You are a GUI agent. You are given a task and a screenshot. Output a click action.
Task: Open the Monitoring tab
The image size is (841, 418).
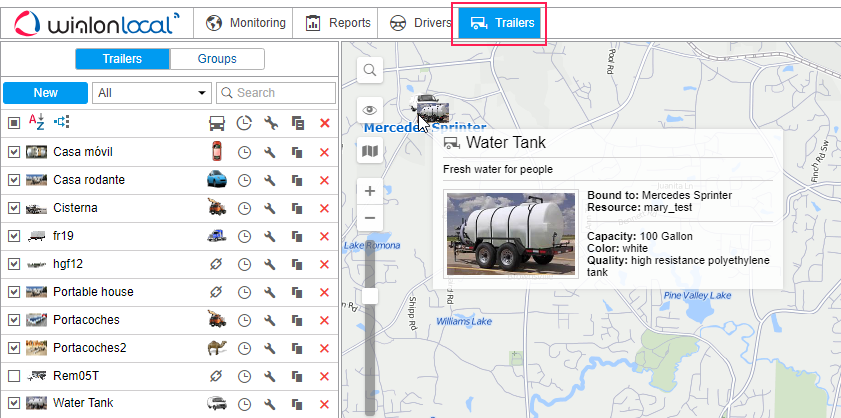[245, 23]
